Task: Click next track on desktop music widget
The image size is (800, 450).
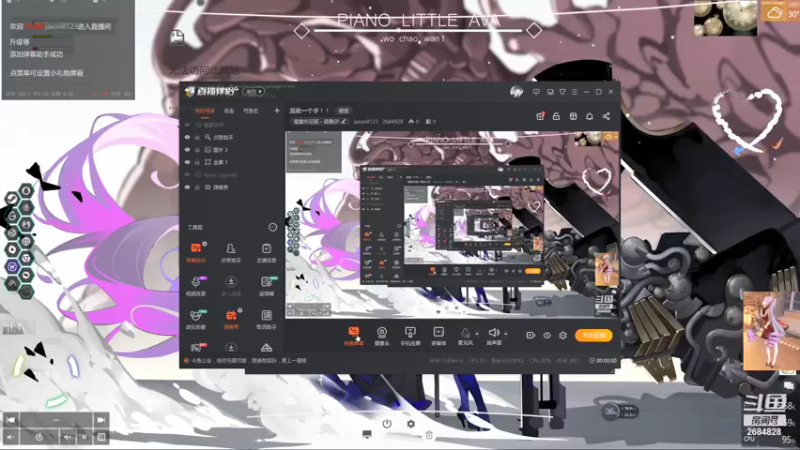Action: point(101,420)
